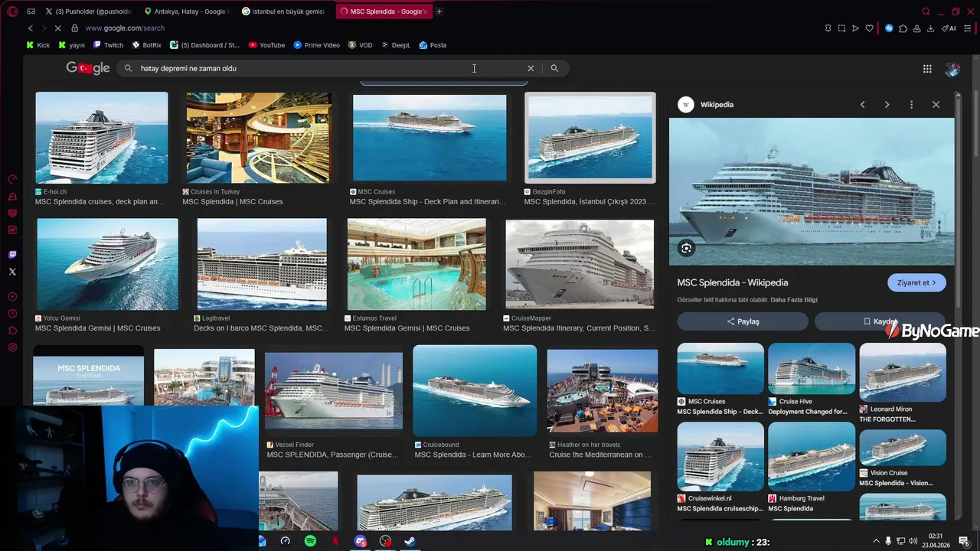
Task: Open the Extensions cube sidebar icon
Action: click(x=12, y=331)
